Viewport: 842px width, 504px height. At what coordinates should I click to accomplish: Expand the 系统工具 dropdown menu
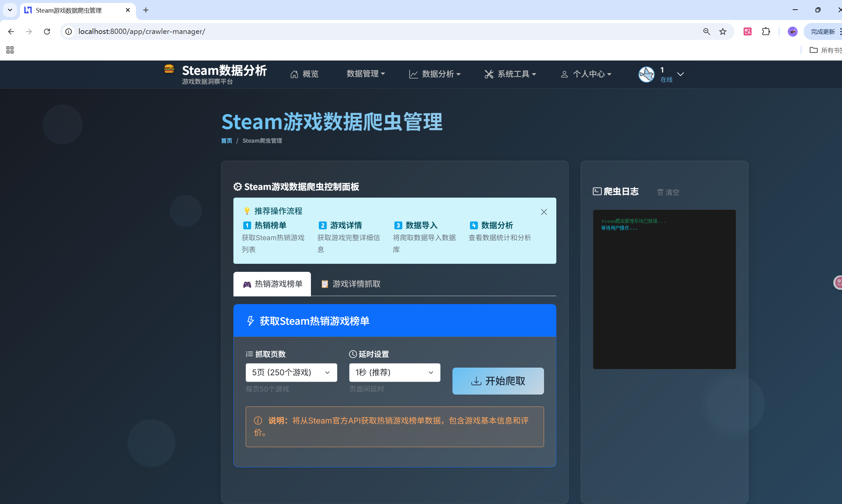click(510, 74)
